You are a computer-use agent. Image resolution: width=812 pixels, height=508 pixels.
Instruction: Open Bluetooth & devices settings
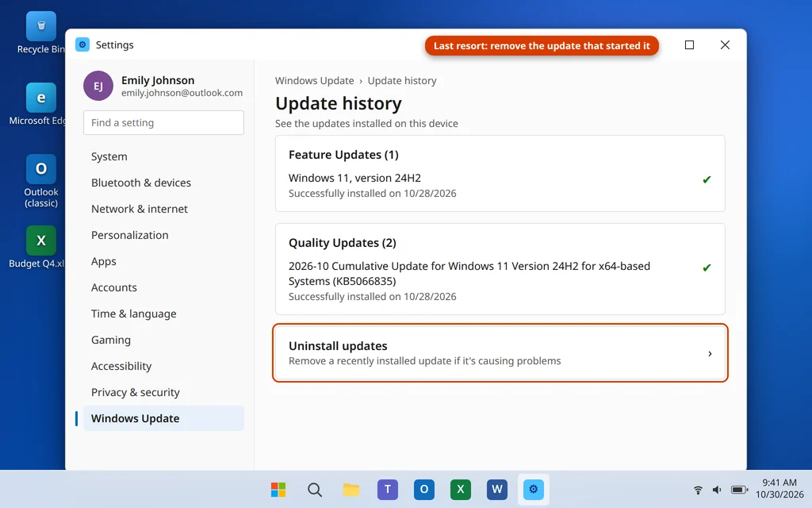coord(163,183)
